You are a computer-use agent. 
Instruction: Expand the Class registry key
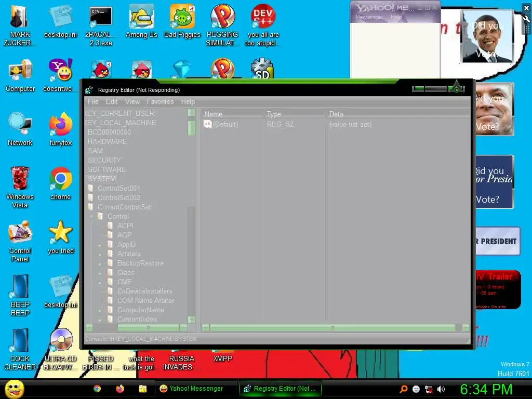(100, 273)
